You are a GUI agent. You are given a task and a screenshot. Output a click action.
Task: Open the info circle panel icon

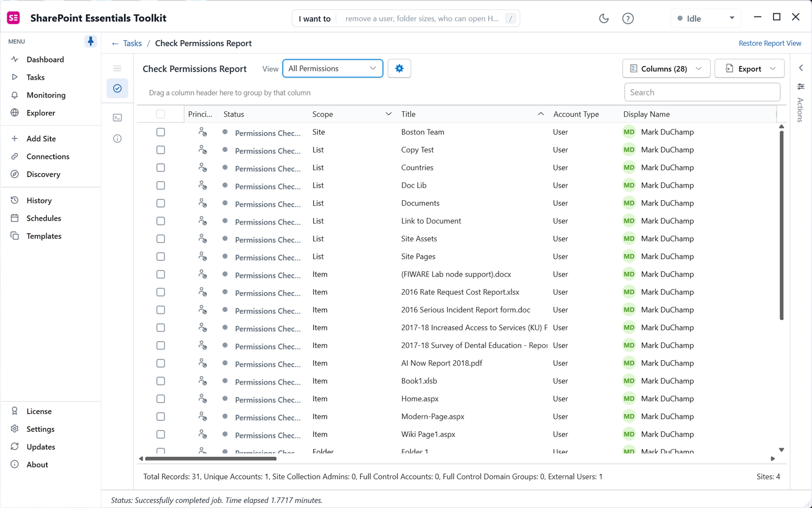[x=117, y=139]
